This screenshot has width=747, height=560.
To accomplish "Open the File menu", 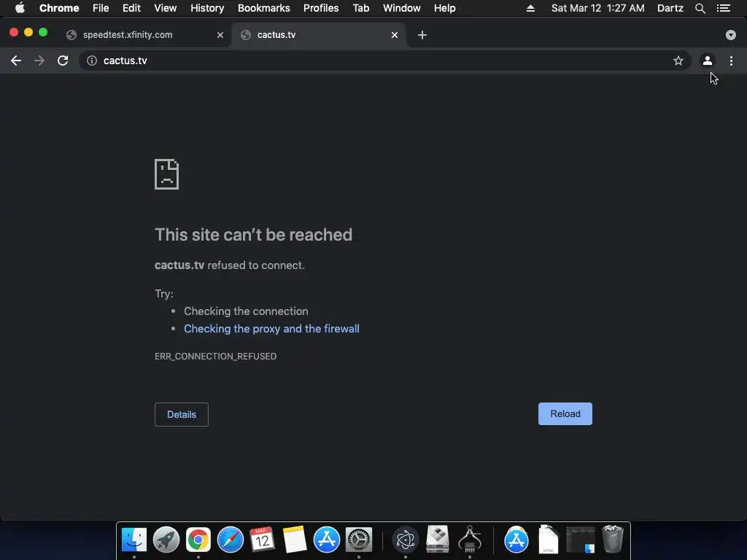I will click(101, 8).
